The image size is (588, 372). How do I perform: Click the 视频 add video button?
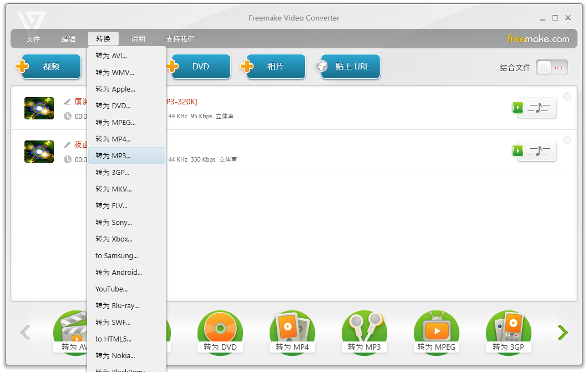pyautogui.click(x=49, y=67)
